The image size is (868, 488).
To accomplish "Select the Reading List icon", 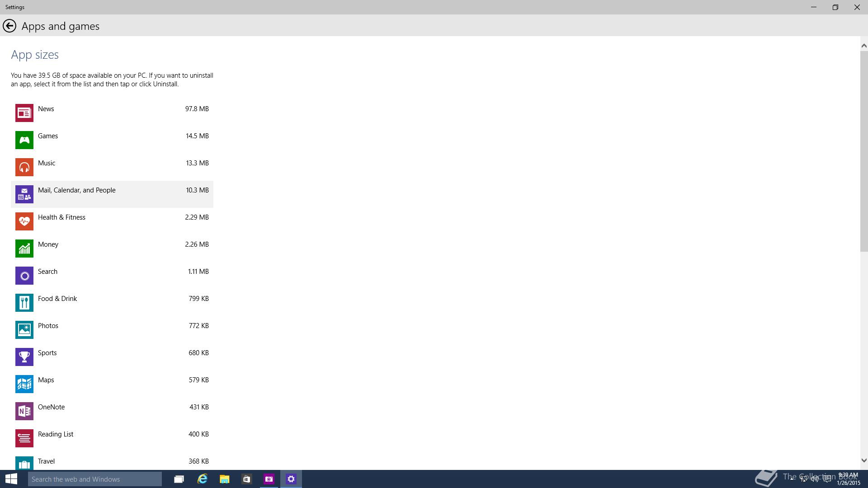I will (24, 438).
